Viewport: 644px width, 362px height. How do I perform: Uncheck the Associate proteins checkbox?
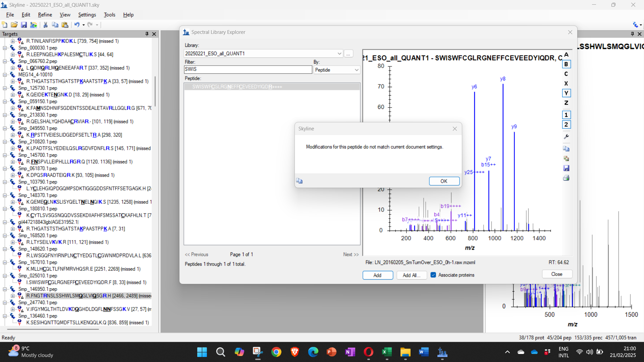pyautogui.click(x=433, y=275)
